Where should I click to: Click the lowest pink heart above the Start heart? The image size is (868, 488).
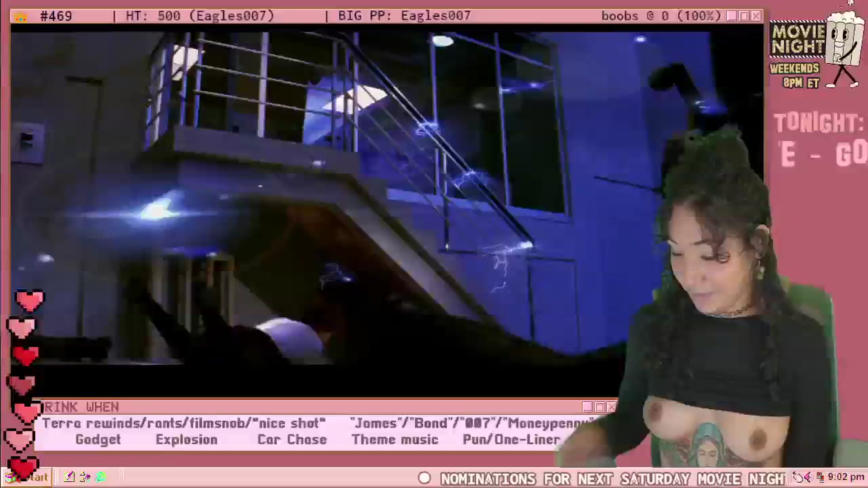pyautogui.click(x=19, y=441)
